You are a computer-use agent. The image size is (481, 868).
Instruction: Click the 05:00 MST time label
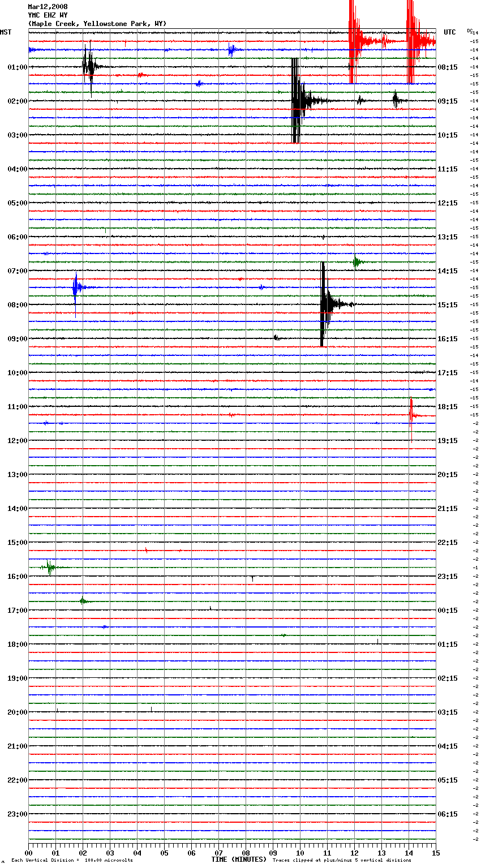(17, 203)
